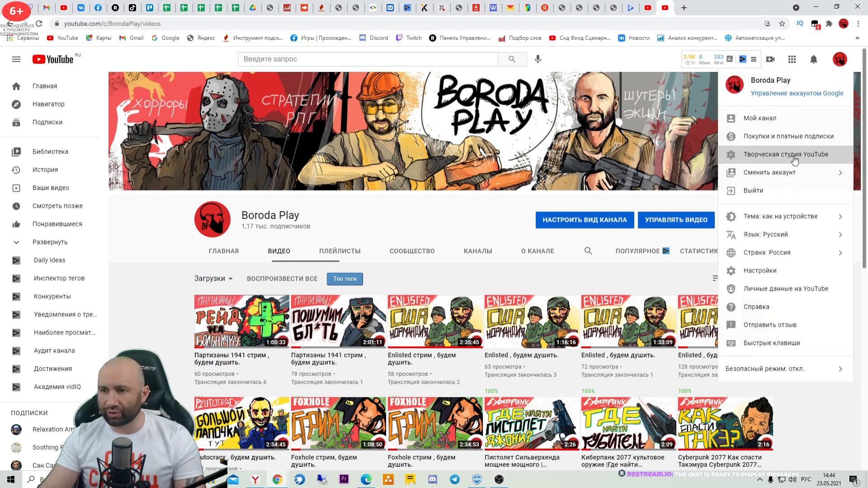Image resolution: width=868 pixels, height=488 pixels.
Task: Open the YouTube notifications bell
Action: (813, 59)
